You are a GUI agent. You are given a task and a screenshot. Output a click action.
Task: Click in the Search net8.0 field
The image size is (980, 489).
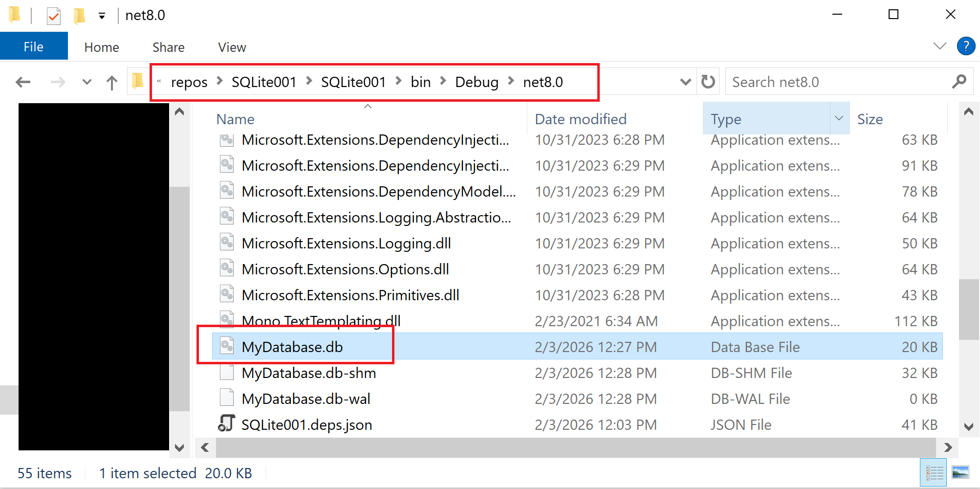click(836, 82)
